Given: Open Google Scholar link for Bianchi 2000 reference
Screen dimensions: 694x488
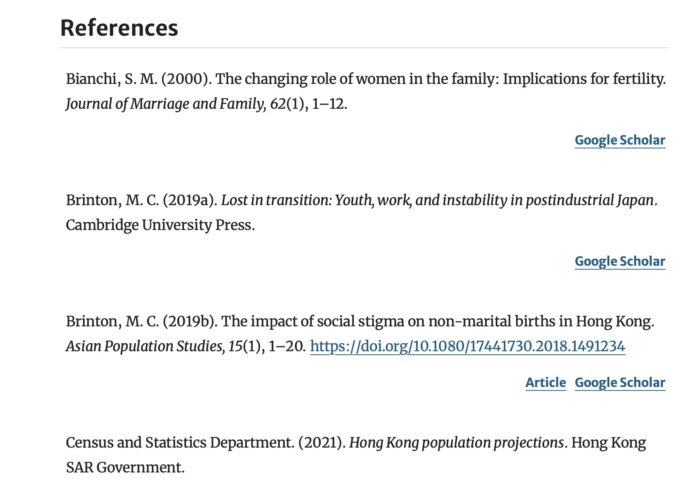Looking at the screenshot, I should coord(619,140).
